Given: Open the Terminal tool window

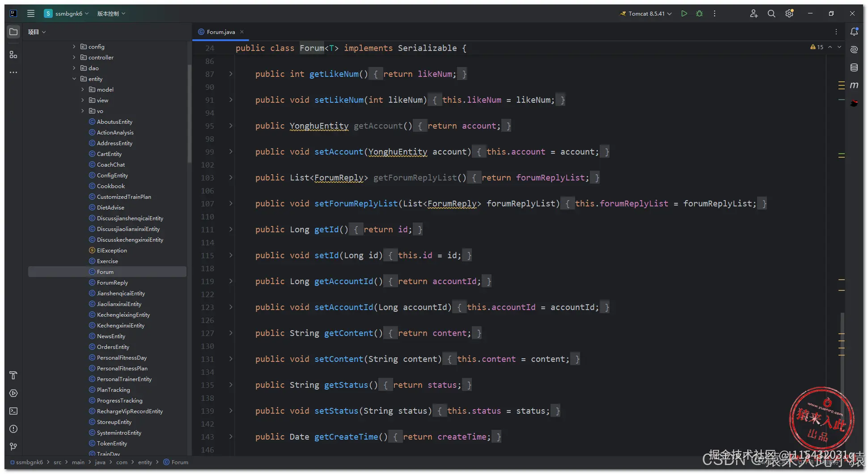Looking at the screenshot, I should pyautogui.click(x=13, y=411).
